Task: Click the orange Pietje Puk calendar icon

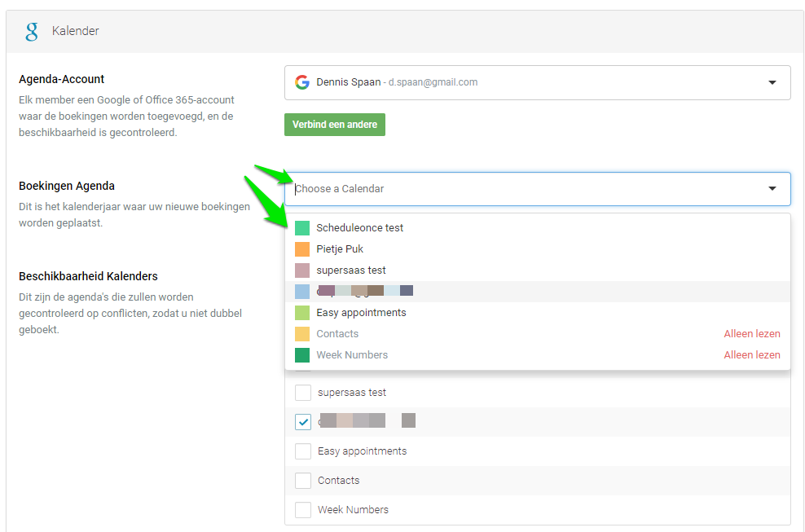Action: [x=302, y=249]
